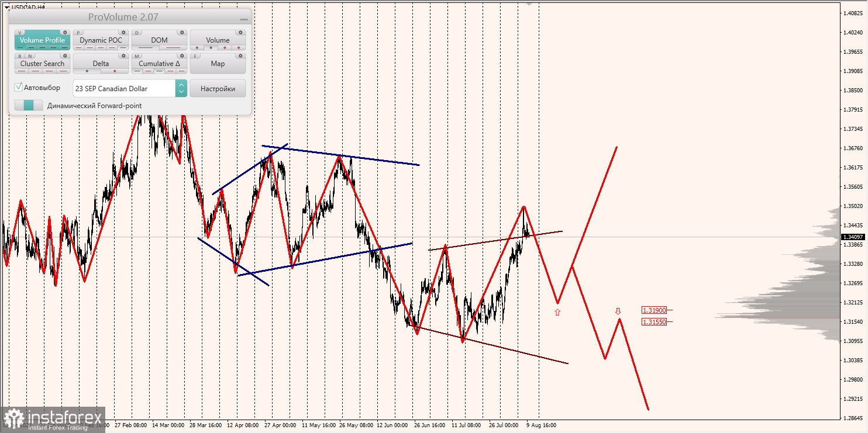Image resolution: width=868 pixels, height=433 pixels.
Task: Click the 1.35020 value on the price axis
Action: click(x=852, y=206)
